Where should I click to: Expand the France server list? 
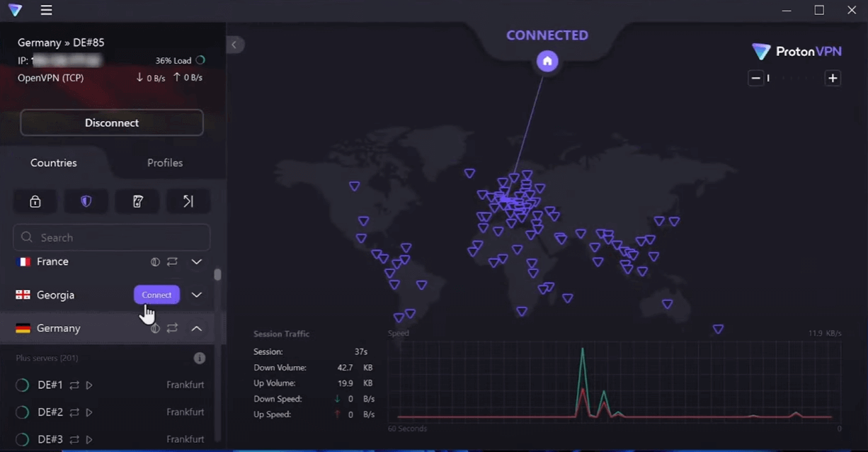(196, 261)
